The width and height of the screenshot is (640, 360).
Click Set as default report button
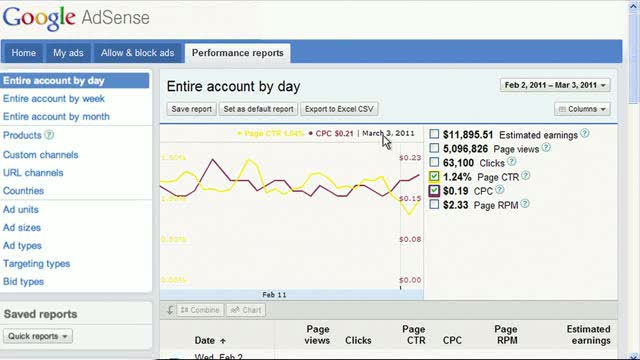tap(258, 109)
